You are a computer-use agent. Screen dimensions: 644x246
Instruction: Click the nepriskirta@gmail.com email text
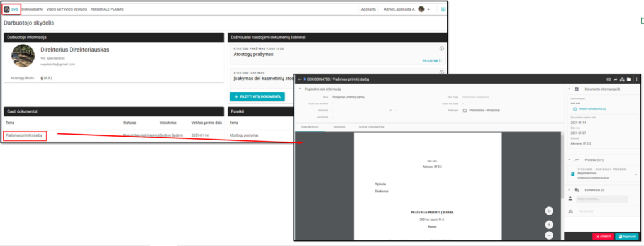[57, 64]
